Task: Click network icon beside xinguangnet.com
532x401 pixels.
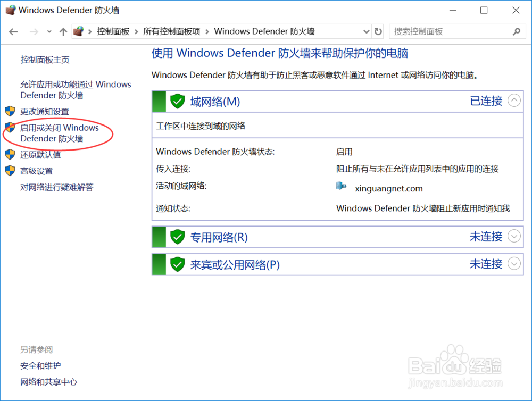Action: (x=342, y=186)
